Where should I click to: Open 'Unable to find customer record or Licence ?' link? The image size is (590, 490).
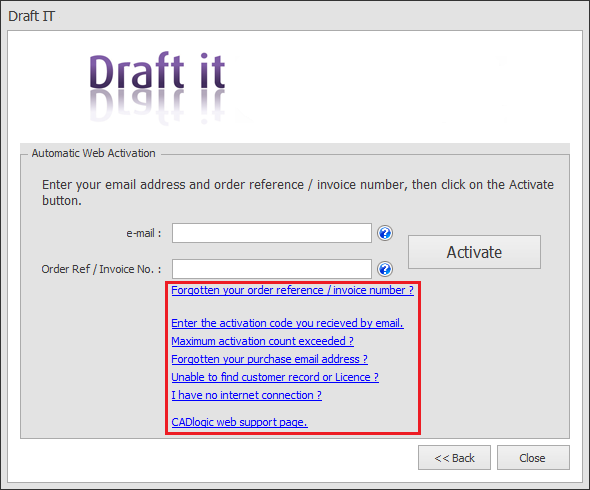pos(275,377)
